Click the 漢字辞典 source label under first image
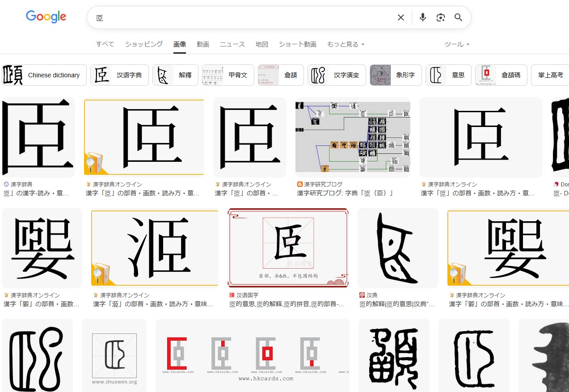This screenshot has width=569, height=392. 21,184
